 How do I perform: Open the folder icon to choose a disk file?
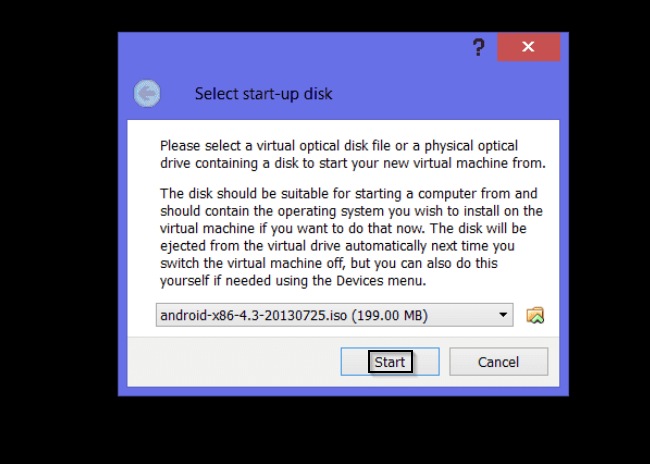point(535,316)
